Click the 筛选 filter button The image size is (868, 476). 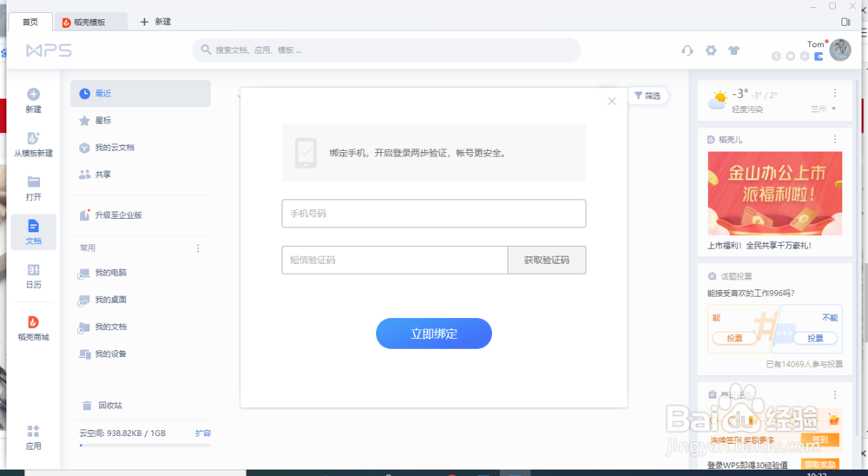pos(648,96)
